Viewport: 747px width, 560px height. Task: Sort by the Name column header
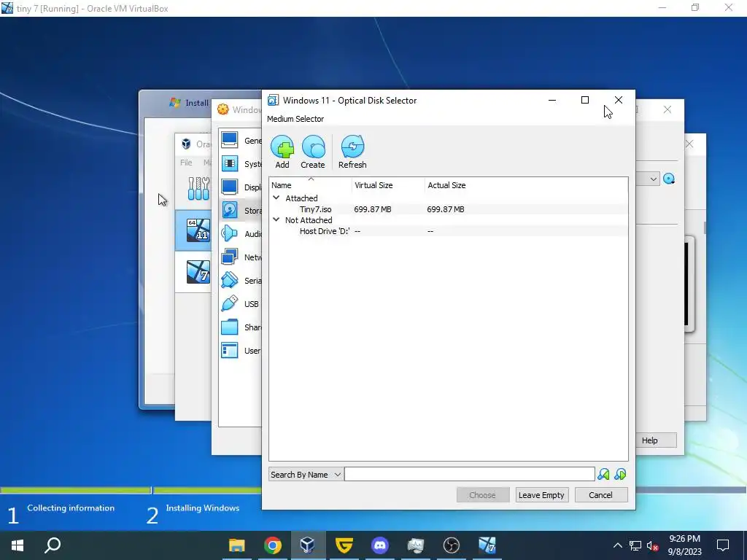tap(311, 185)
